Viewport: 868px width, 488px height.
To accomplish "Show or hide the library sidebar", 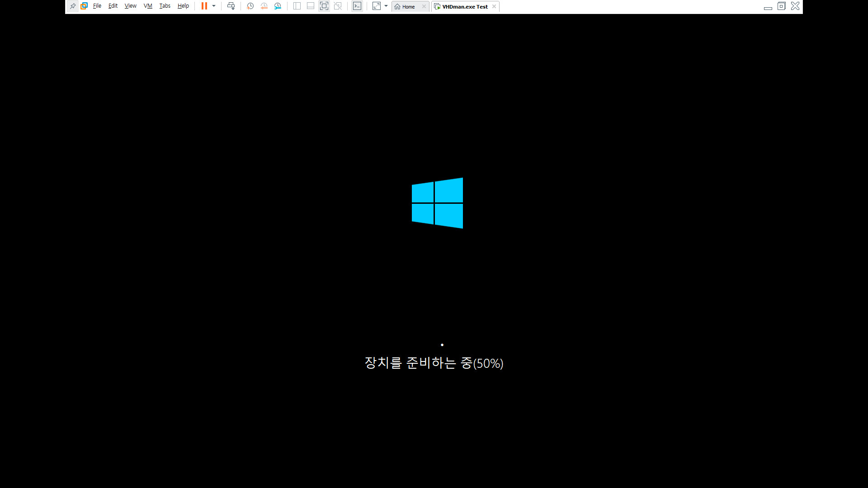I will click(x=297, y=6).
